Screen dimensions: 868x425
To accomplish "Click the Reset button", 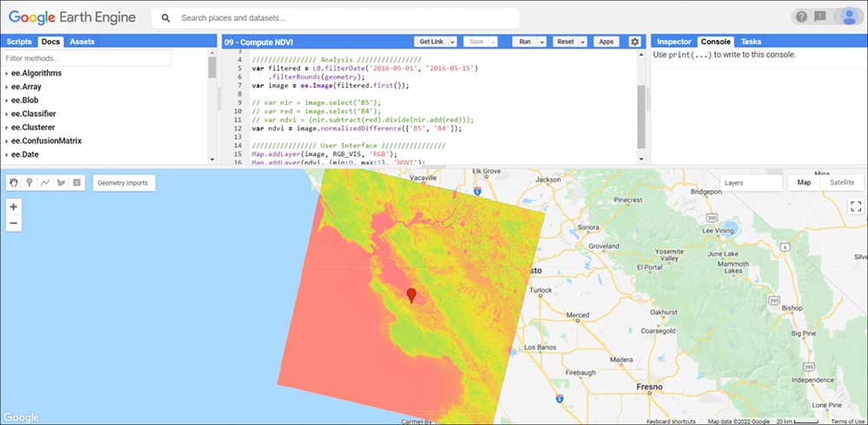I will [x=565, y=42].
